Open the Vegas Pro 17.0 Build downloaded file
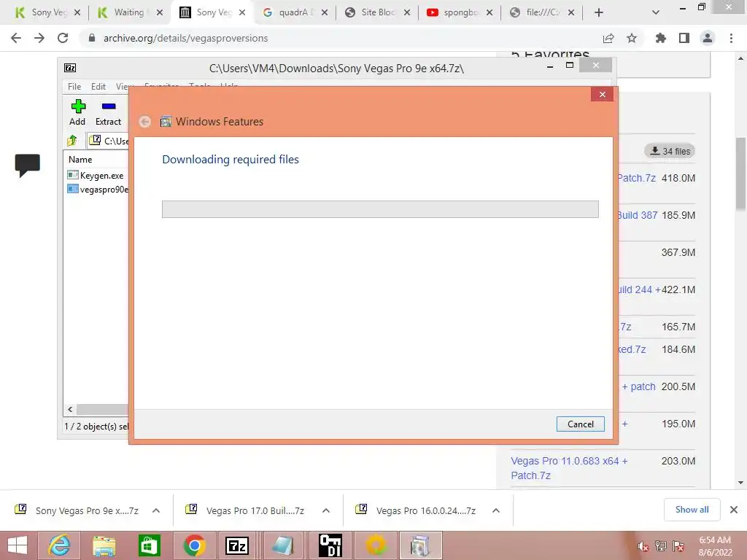 click(x=247, y=510)
